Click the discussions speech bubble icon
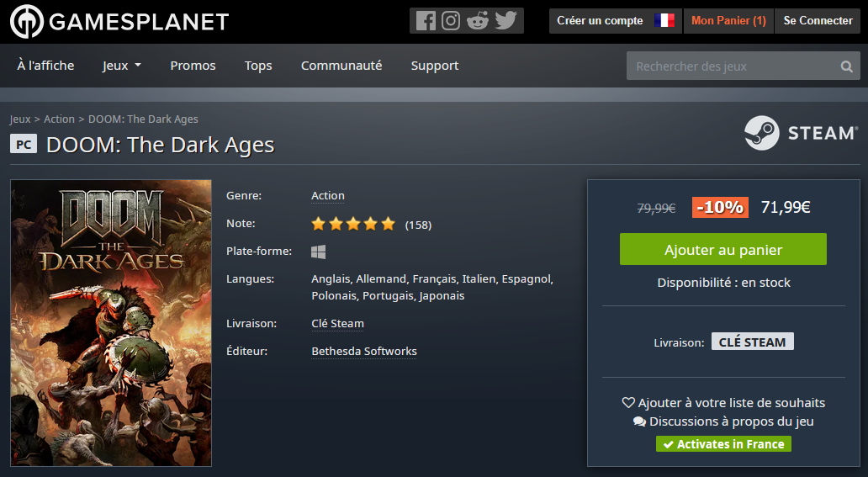The height and width of the screenshot is (477, 868). [639, 421]
